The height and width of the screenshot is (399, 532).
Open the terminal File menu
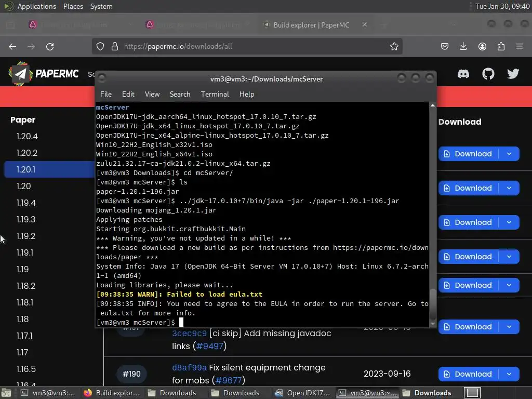point(106,95)
